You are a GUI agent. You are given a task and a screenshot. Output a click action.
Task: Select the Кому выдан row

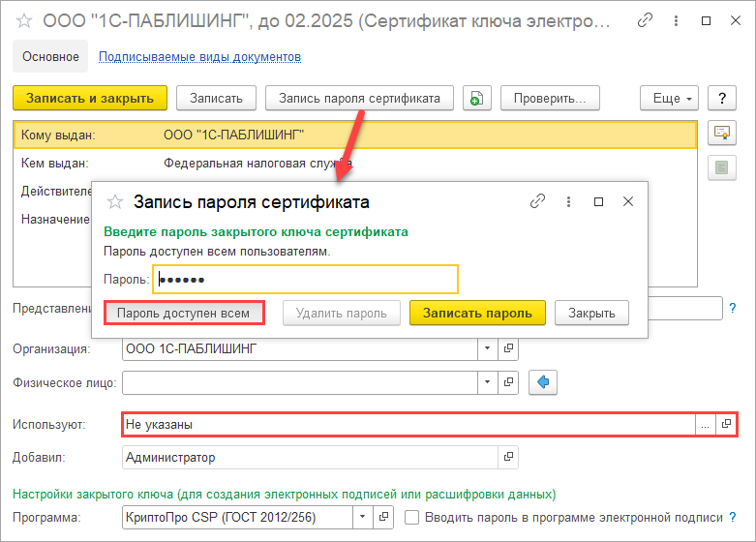pos(355,135)
